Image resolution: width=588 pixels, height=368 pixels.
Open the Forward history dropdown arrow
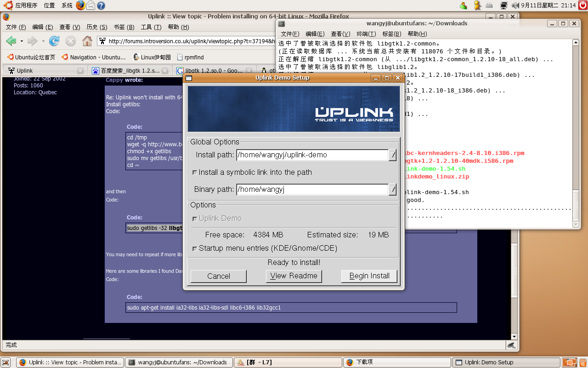click(43, 41)
